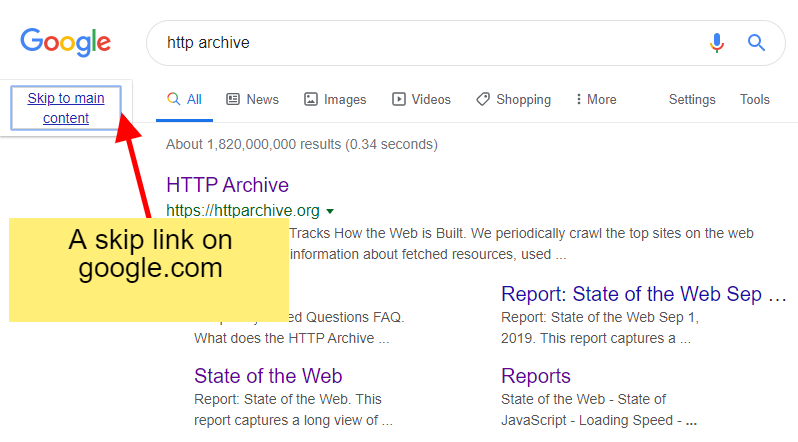Open the Reports sitelink
798x442 pixels.
pos(536,376)
